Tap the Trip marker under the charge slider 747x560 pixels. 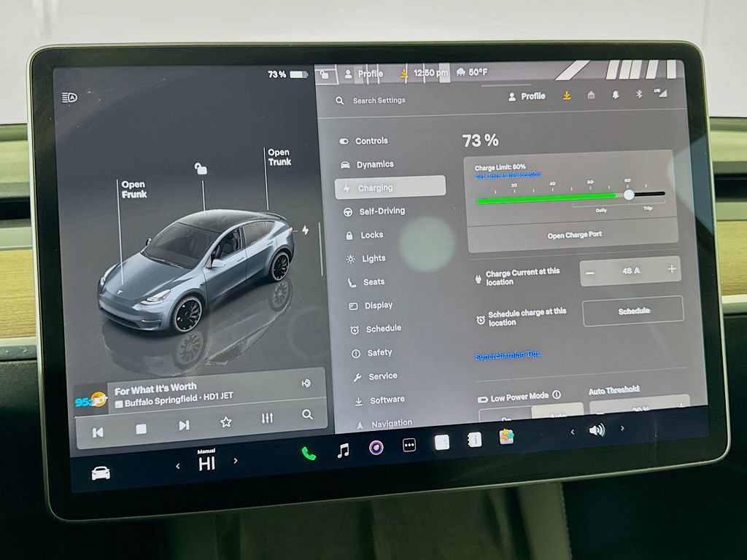(648, 208)
